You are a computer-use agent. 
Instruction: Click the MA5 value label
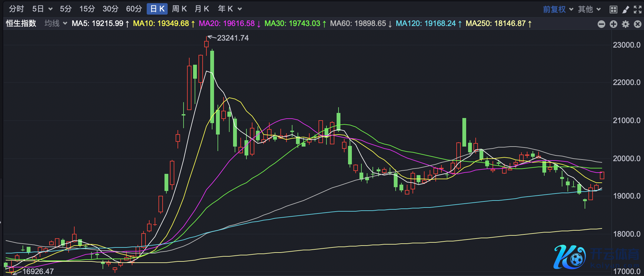[x=97, y=23]
